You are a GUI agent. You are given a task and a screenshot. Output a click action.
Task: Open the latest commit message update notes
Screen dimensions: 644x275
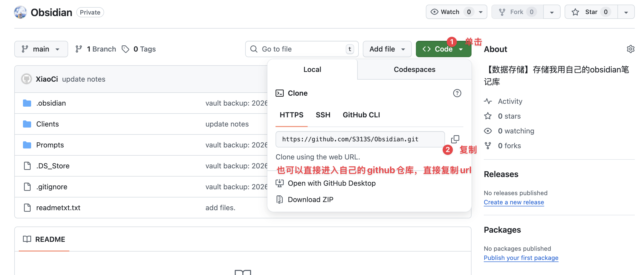coord(84,79)
